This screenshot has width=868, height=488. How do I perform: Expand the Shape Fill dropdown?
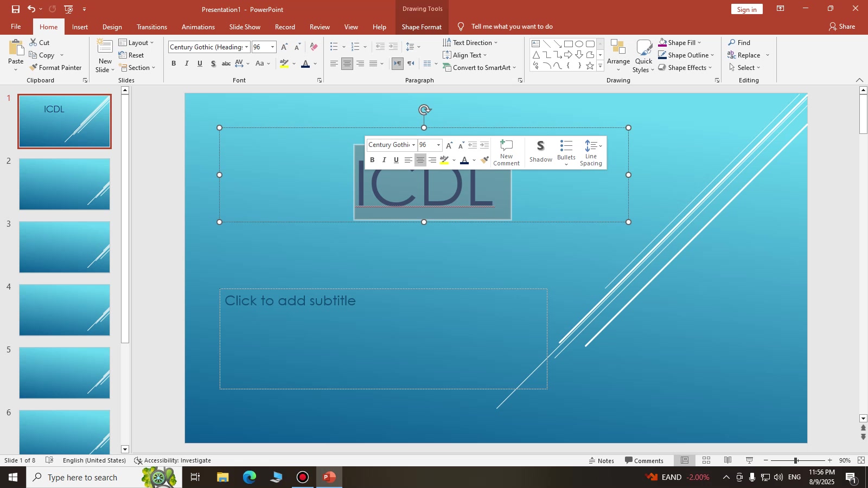(699, 43)
